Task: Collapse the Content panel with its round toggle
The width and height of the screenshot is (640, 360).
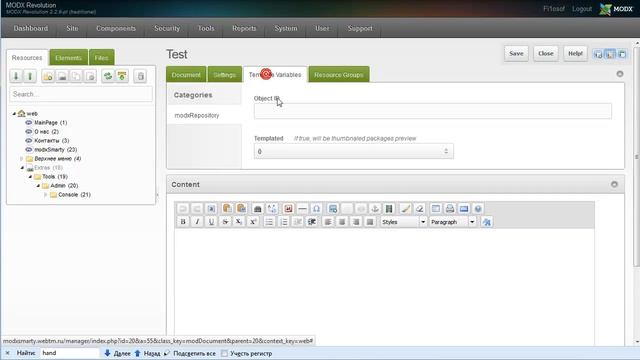Action: tap(614, 184)
